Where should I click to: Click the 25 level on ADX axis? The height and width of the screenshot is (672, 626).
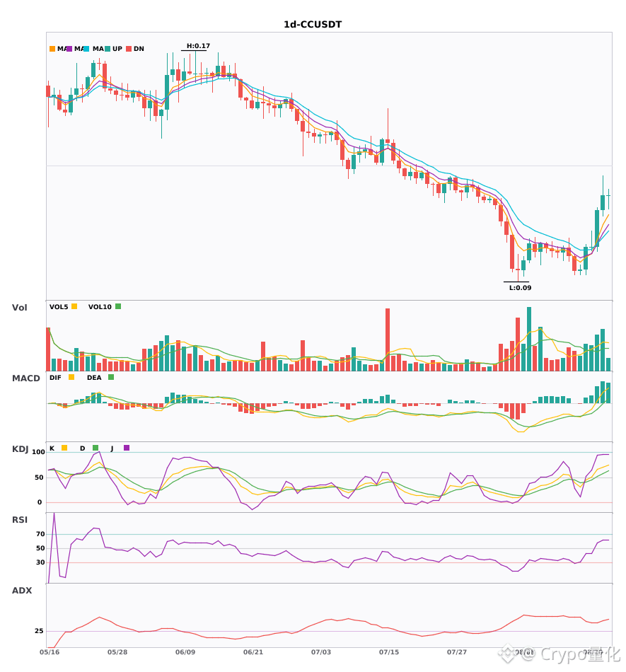(39, 631)
